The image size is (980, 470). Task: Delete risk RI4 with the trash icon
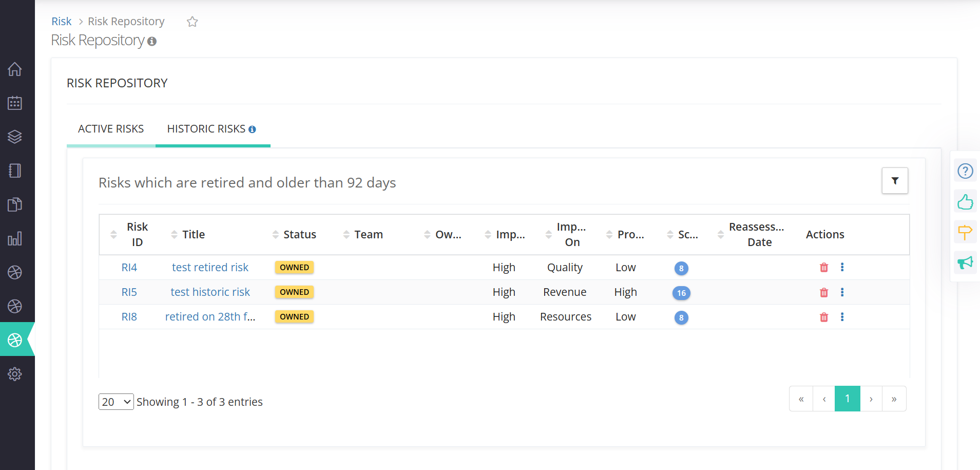824,268
